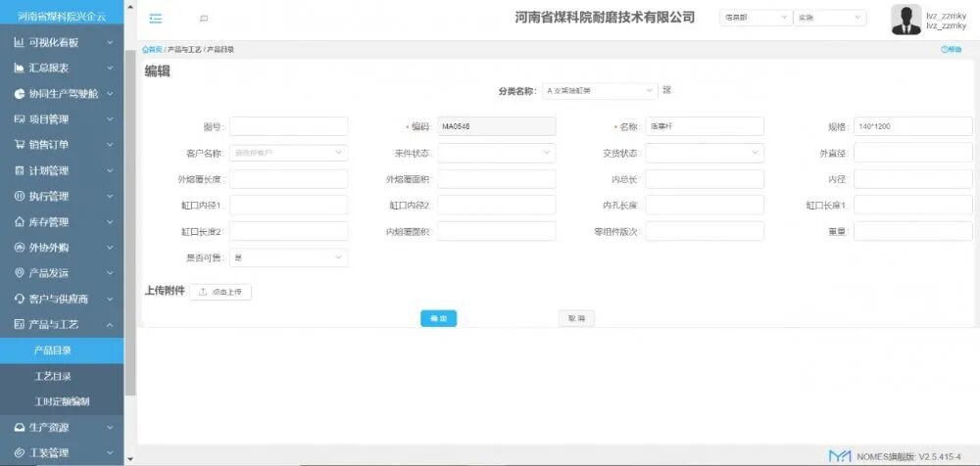980x466 pixels.
Task: Click the 产品与工艺 sidebar icon
Action: click(19, 324)
